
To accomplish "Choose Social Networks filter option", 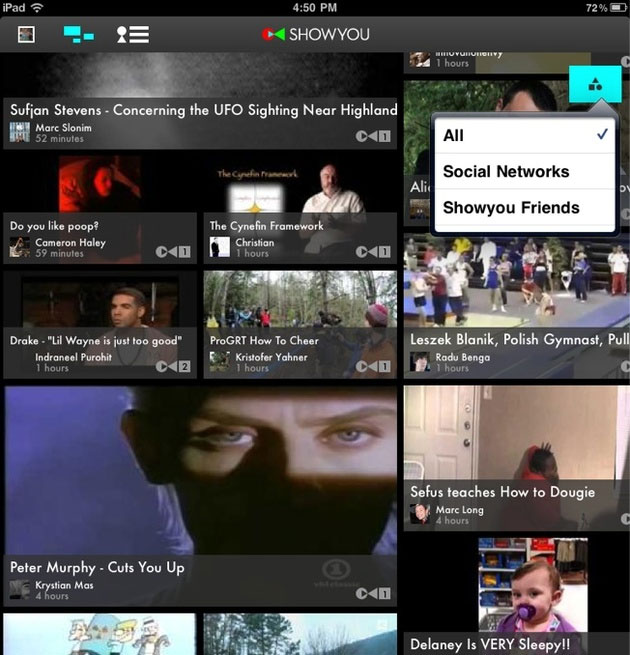I will pos(525,171).
